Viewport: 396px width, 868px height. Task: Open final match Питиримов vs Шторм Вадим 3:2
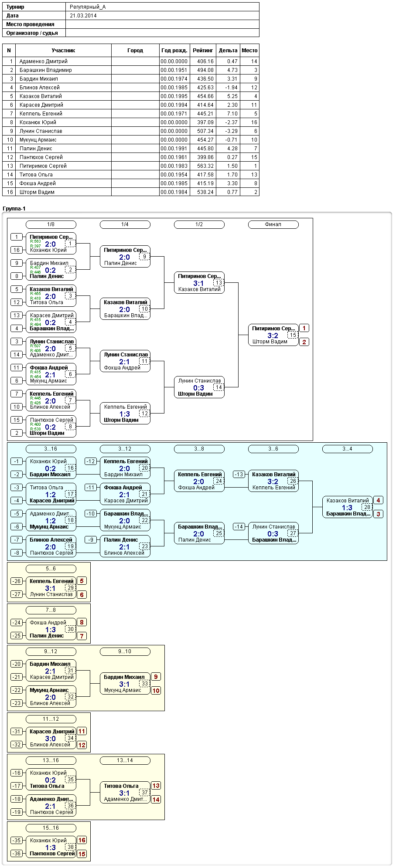click(273, 335)
